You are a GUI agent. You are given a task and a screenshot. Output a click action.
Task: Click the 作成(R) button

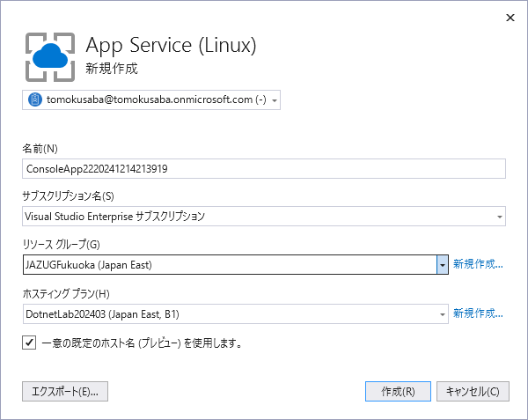[398, 391]
